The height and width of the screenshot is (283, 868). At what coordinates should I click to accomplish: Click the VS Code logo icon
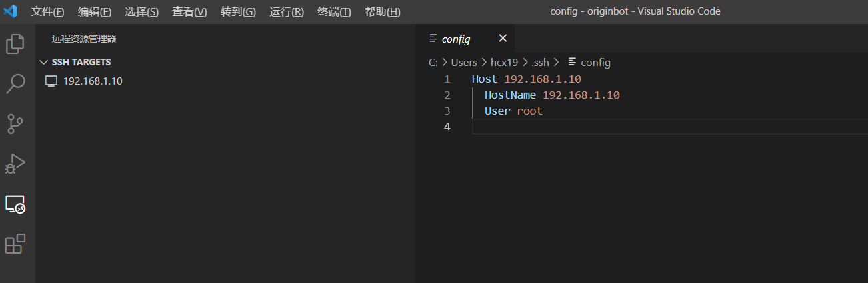click(x=10, y=11)
